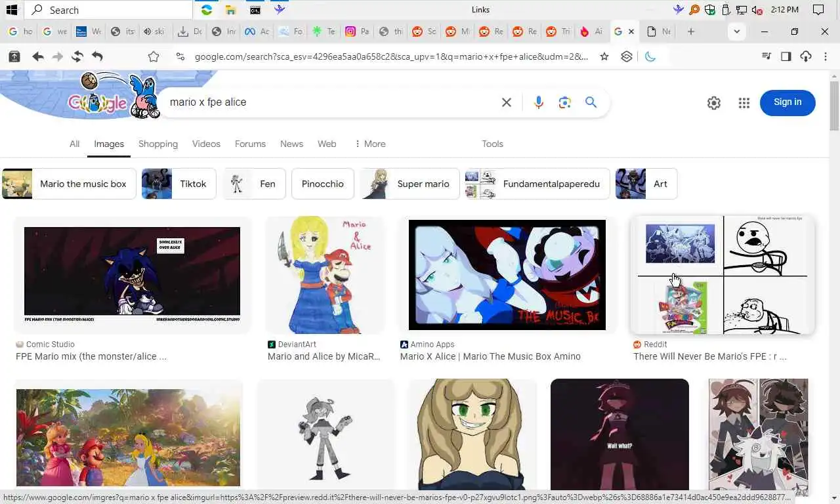Expand the More search filters menu

pyautogui.click(x=370, y=144)
